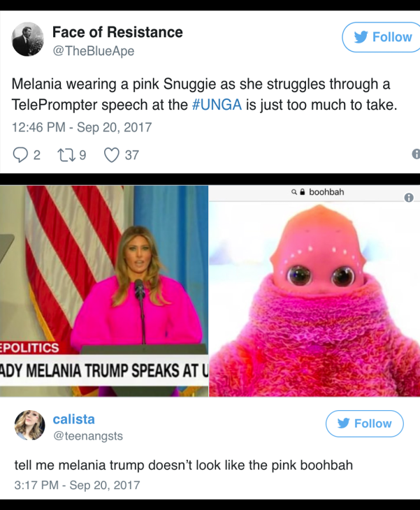Click lock icon in boohbah search bar

point(302,192)
